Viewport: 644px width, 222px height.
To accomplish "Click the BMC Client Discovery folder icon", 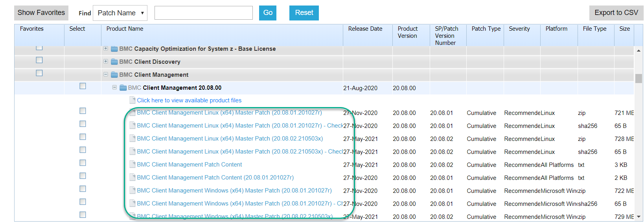I will (x=114, y=62).
